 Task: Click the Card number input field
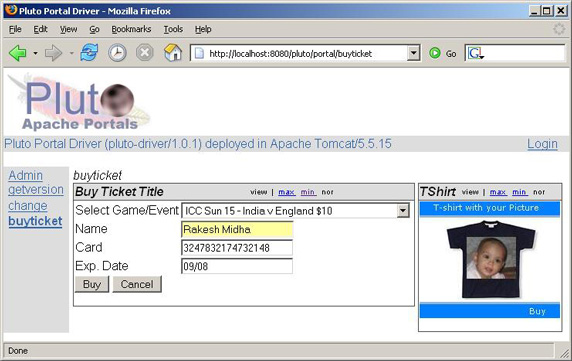(237, 248)
